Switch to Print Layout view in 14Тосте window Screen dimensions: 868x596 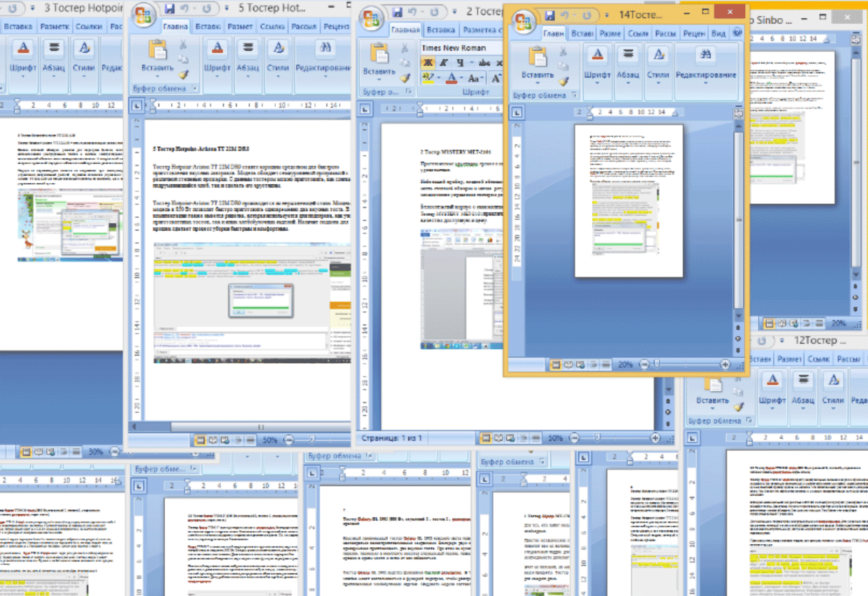tap(556, 365)
